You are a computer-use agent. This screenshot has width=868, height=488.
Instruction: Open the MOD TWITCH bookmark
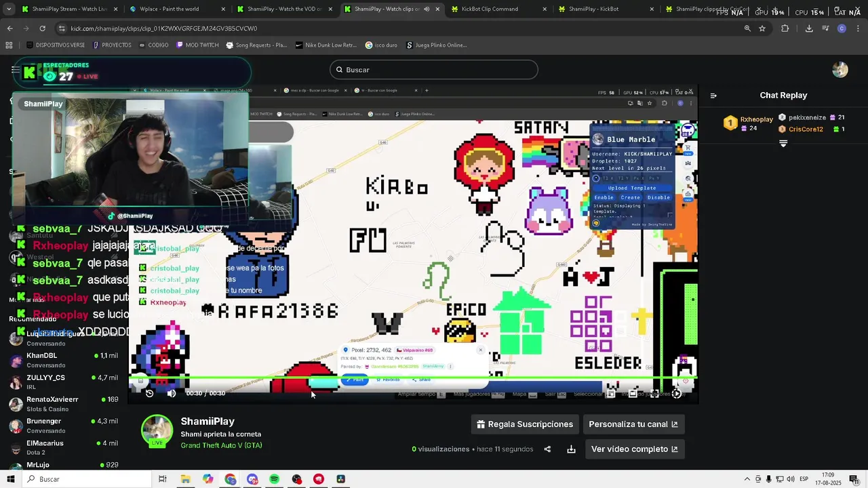[x=197, y=45]
